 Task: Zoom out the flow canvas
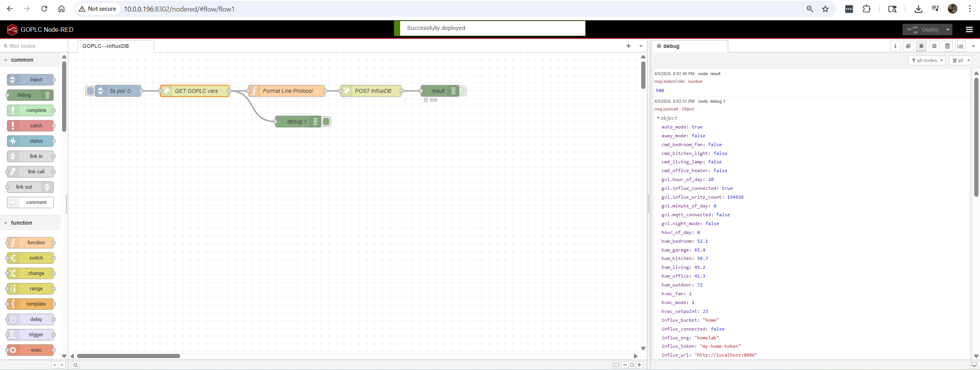click(625, 365)
